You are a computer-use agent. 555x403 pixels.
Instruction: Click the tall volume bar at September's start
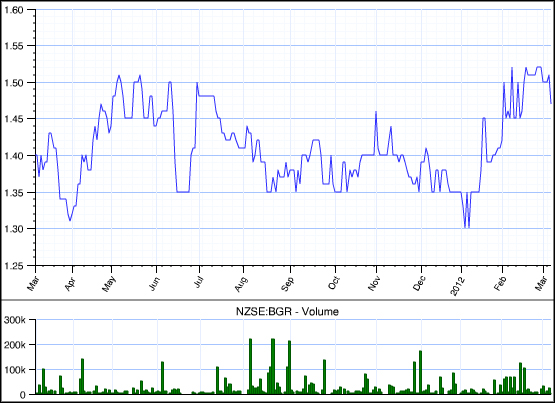[x=290, y=367]
